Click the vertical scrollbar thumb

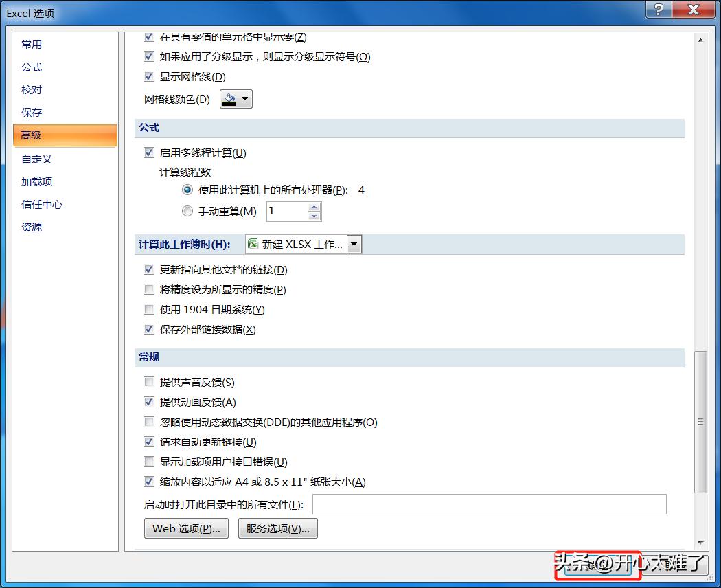(x=700, y=422)
